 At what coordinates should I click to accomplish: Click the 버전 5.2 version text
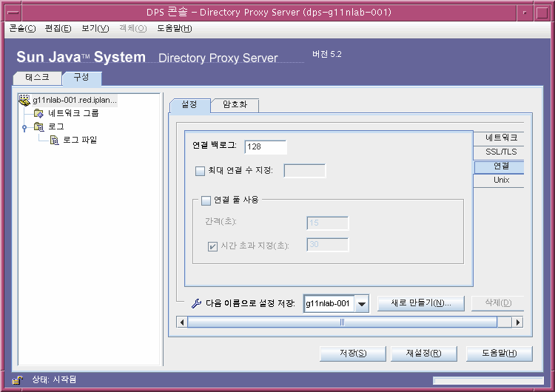(x=326, y=54)
